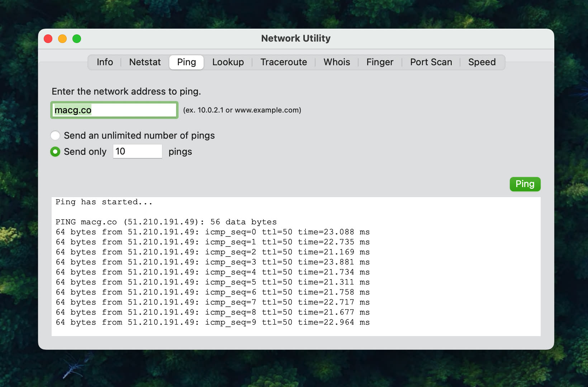Start pinging with the green Ping button
588x387 pixels.
coord(525,184)
